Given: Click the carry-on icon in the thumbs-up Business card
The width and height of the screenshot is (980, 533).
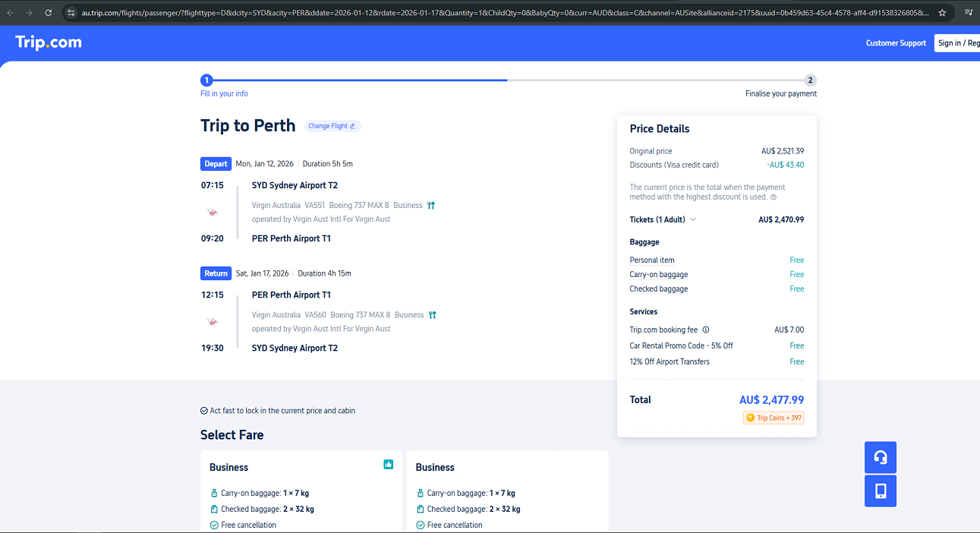Looking at the screenshot, I should (214, 494).
